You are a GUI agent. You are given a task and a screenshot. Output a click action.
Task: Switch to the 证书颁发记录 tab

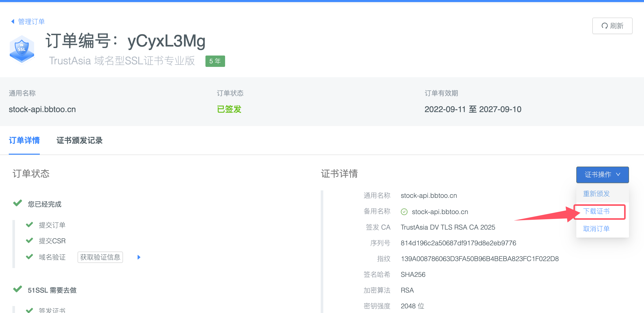[x=79, y=140]
